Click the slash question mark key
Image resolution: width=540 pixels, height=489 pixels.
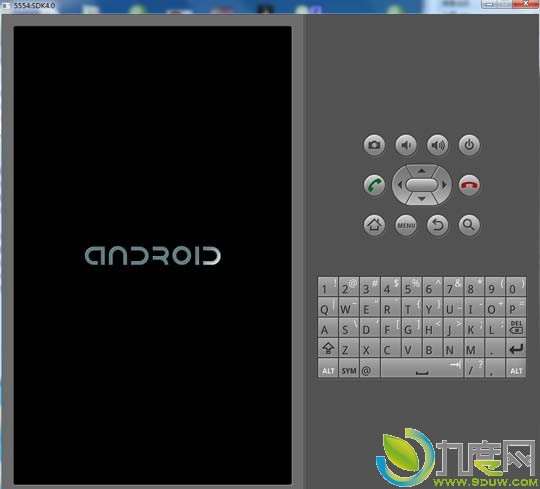[x=474, y=369]
